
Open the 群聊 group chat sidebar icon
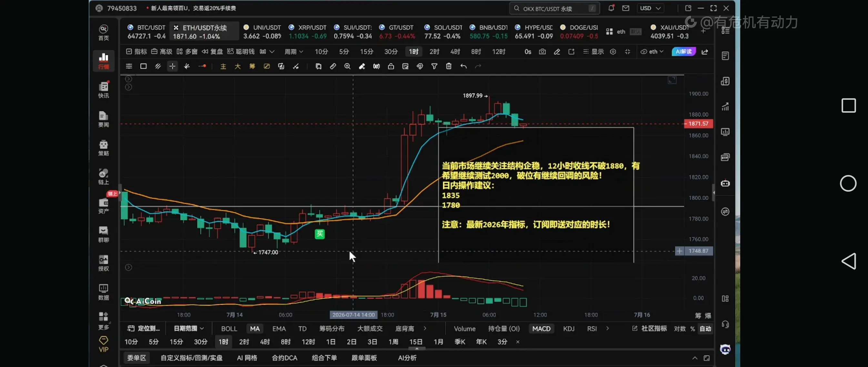(x=104, y=234)
